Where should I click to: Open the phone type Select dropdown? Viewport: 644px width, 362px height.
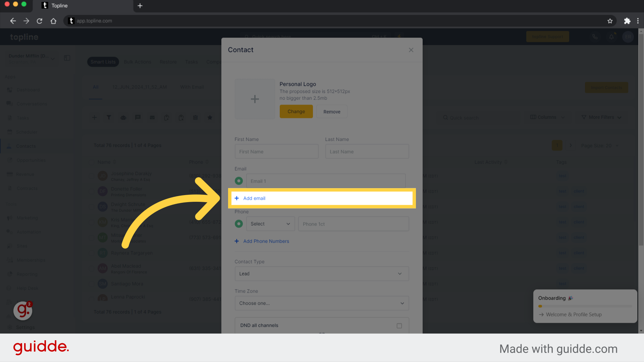click(x=270, y=224)
